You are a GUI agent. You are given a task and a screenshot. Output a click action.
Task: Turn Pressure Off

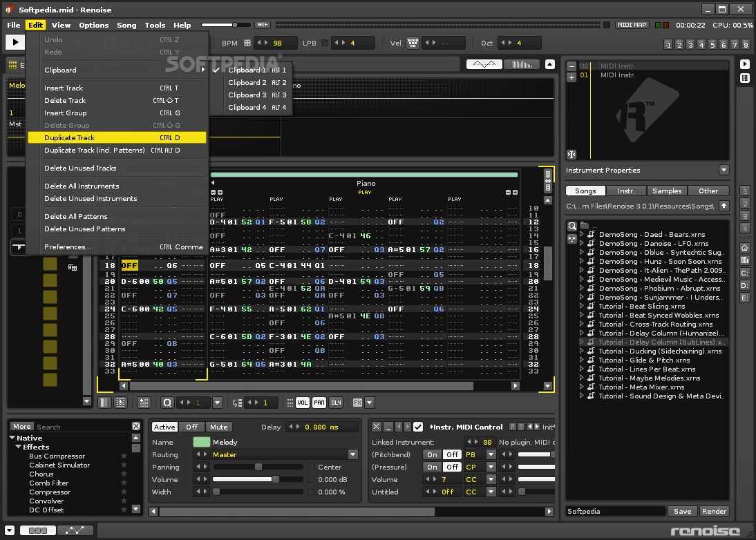tap(452, 467)
